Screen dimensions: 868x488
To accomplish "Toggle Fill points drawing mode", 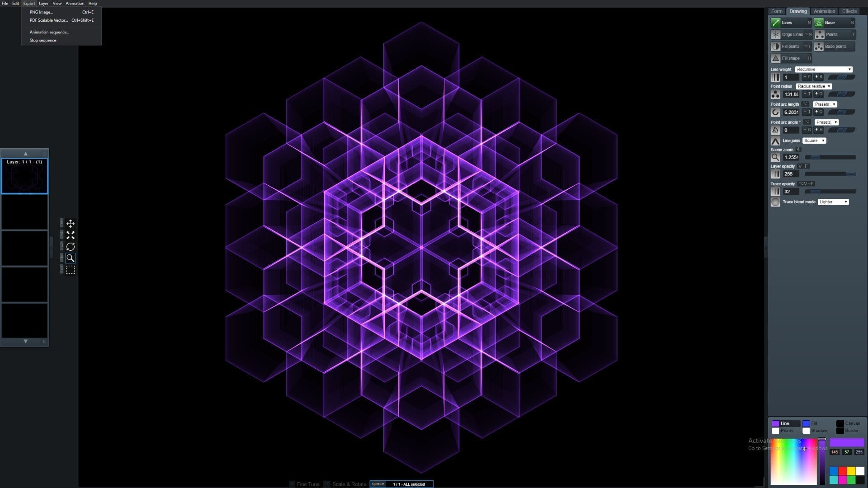I will pos(791,46).
